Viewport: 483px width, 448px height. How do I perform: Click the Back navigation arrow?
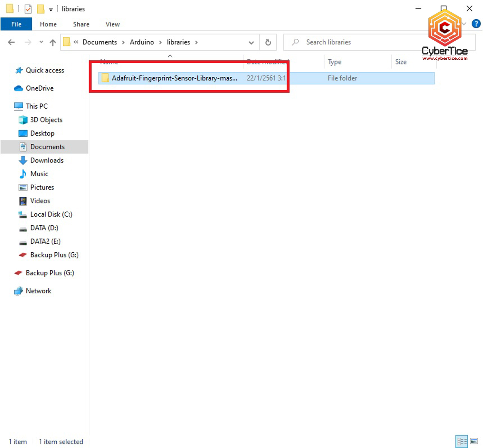coord(11,42)
